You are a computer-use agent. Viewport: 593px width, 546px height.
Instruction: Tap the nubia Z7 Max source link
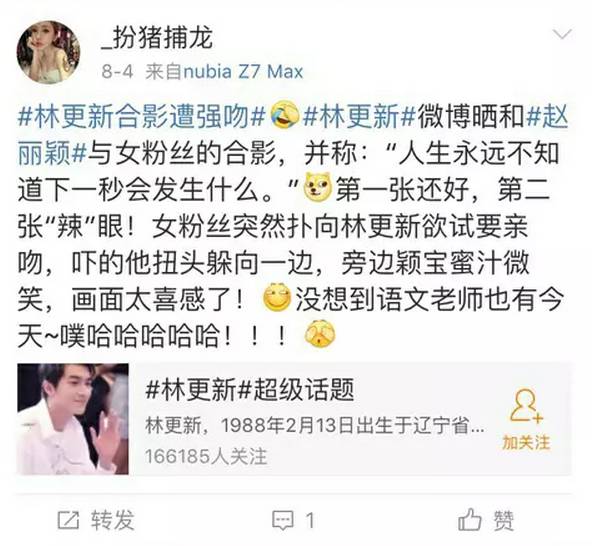pyautogui.click(x=243, y=71)
